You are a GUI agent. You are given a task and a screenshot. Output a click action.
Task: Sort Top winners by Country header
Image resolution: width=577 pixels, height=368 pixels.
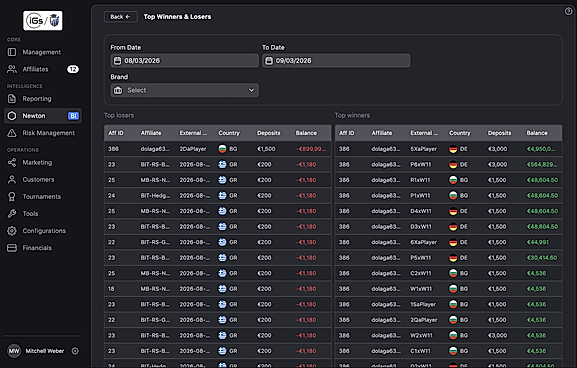(x=460, y=133)
